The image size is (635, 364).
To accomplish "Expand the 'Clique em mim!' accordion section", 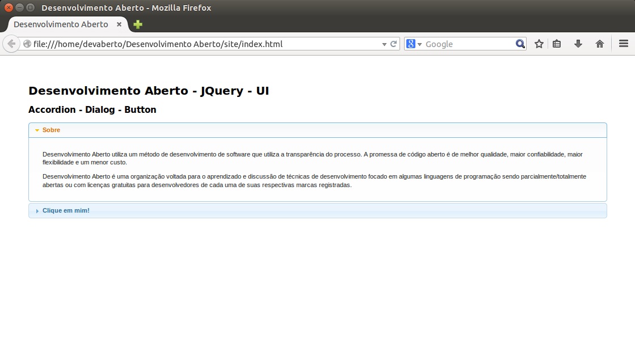I will pos(66,210).
